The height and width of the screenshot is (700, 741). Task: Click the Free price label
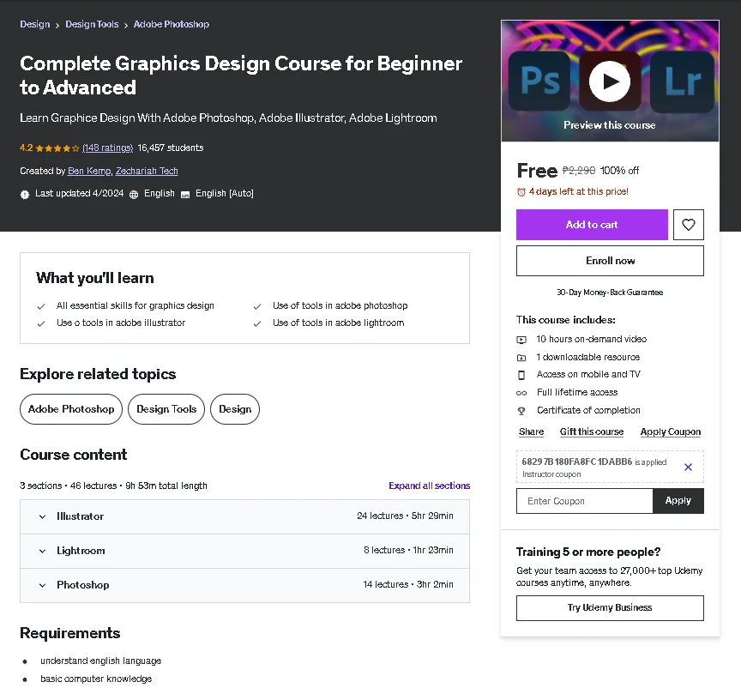click(537, 171)
